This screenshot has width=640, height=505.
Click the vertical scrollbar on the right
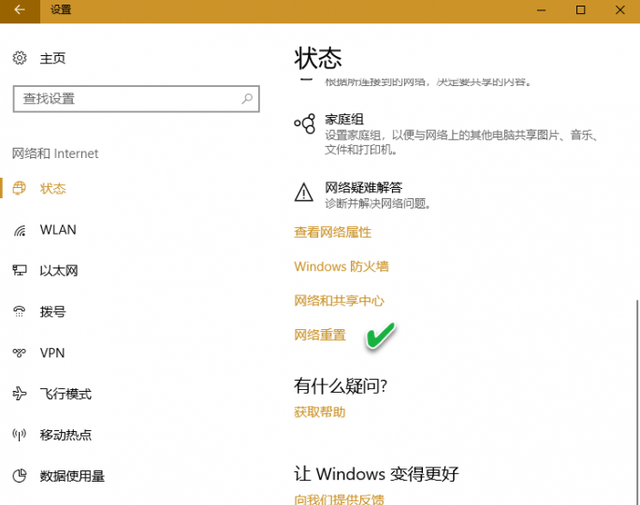point(637,402)
